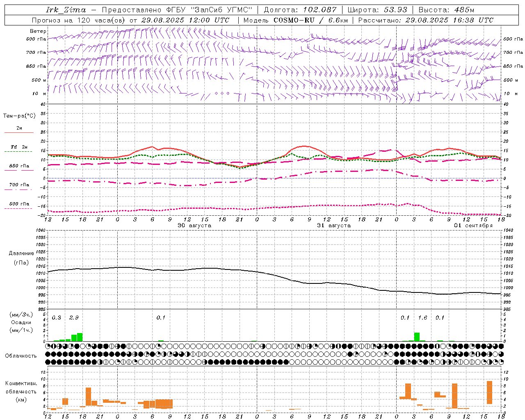Click the (мм/1ч.) precipitation unit label

21,330
